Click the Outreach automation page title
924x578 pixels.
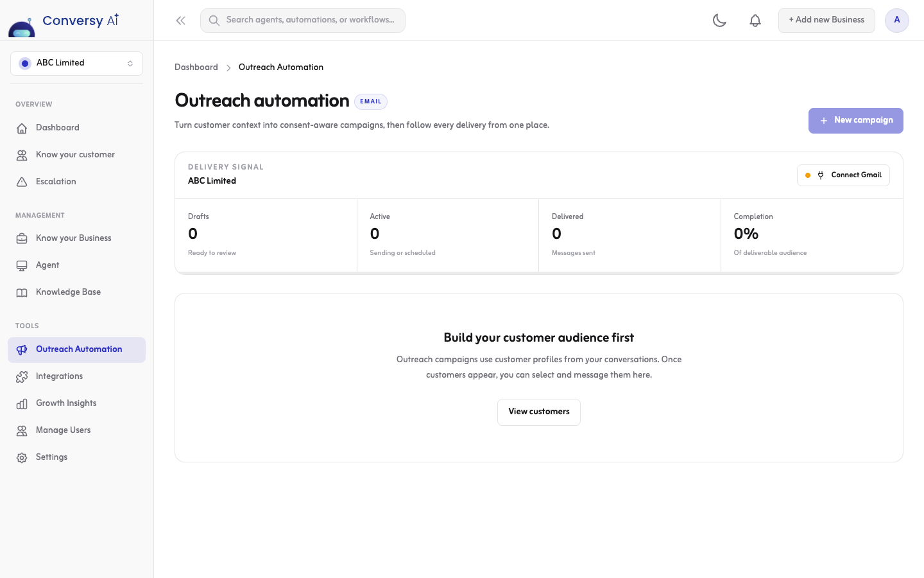pos(262,101)
